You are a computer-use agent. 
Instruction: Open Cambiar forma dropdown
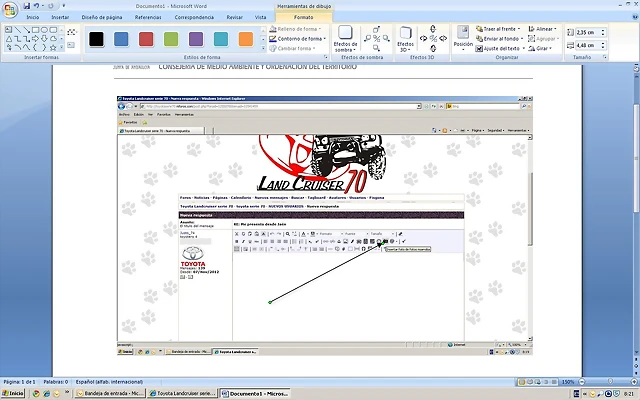point(293,49)
